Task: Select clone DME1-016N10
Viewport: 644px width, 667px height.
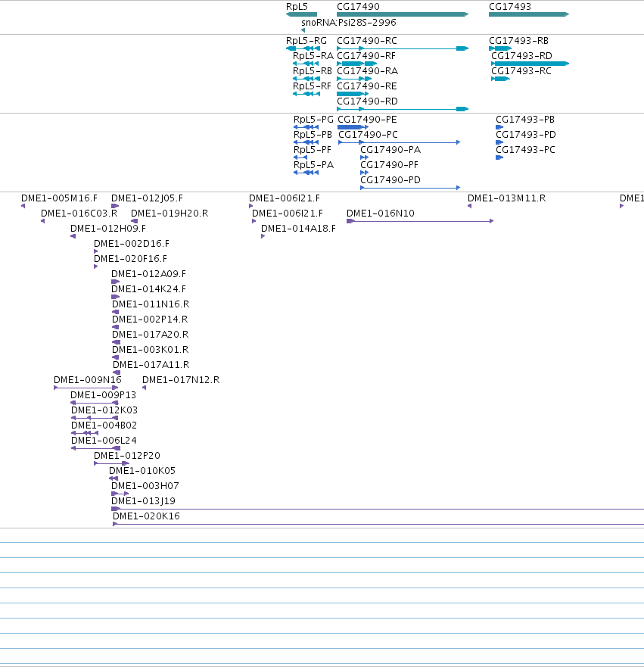Action: point(381,214)
